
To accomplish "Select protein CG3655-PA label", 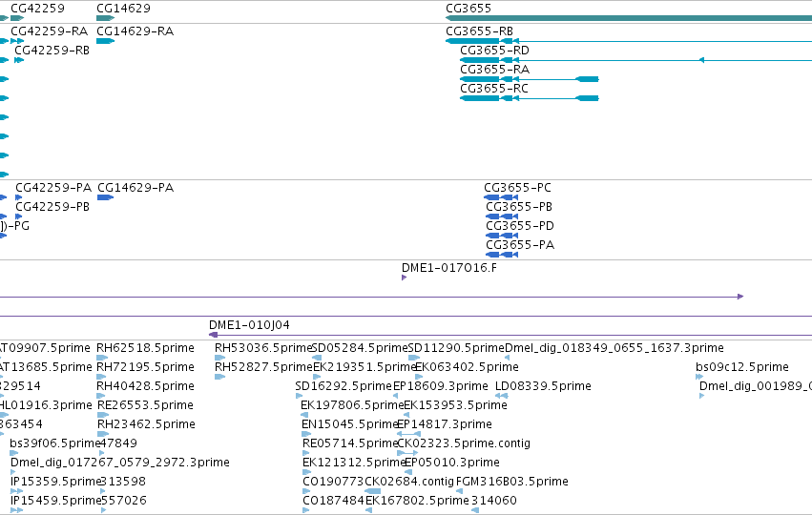I will click(520, 245).
